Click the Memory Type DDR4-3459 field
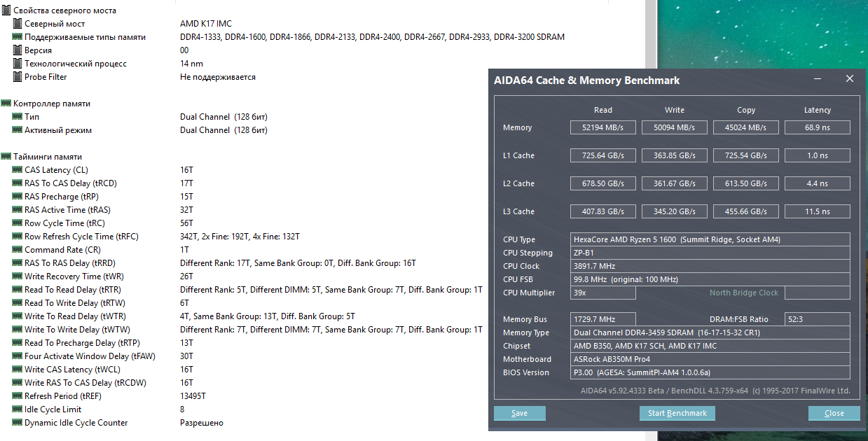Viewport: 868px width, 441px height. pyautogui.click(x=710, y=332)
